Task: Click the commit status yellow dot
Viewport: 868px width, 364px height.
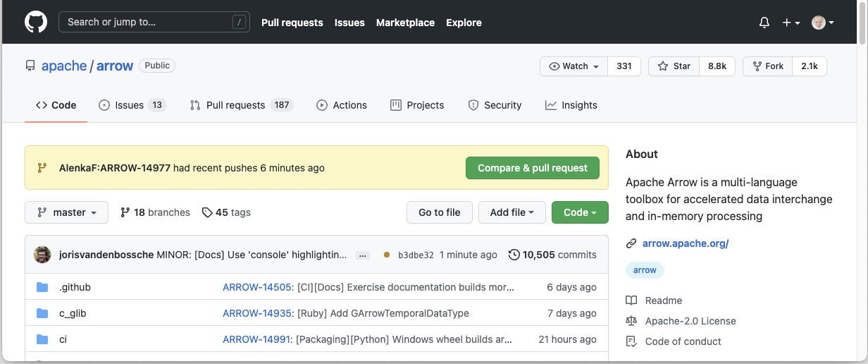Action: (386, 255)
